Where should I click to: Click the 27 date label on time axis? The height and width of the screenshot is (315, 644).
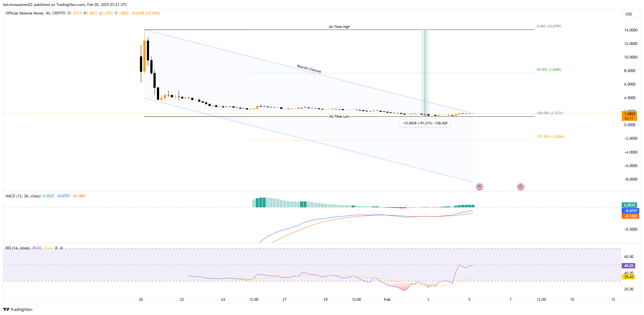coord(285,300)
